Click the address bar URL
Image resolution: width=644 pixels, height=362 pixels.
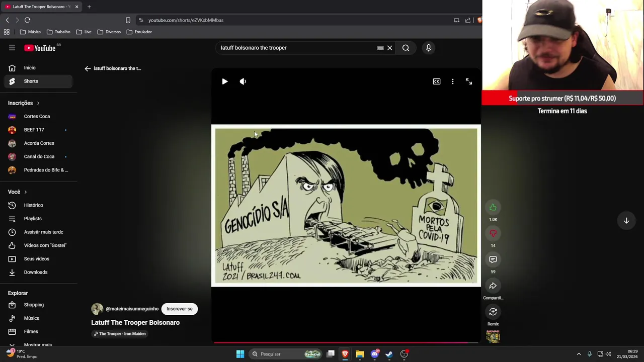[x=186, y=20]
